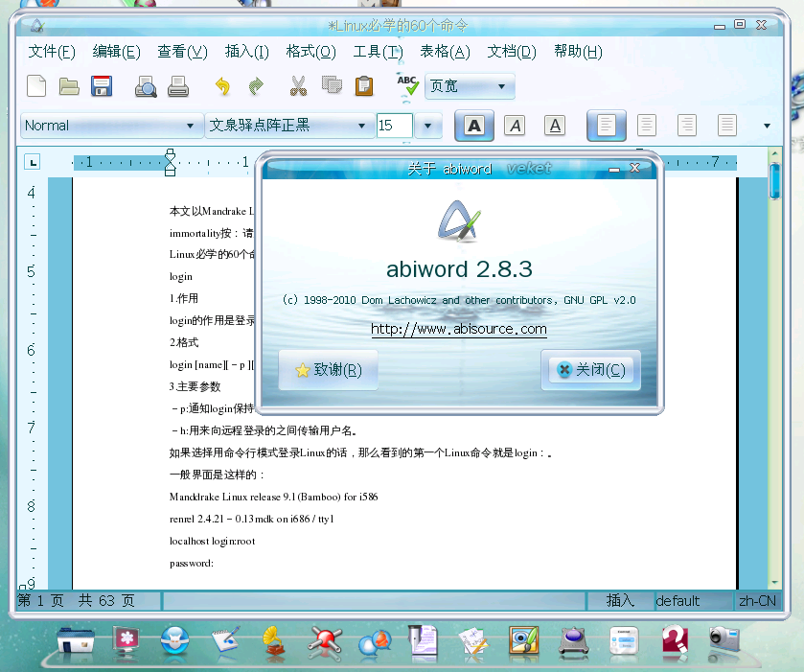This screenshot has width=804, height=672.
Task: Click the 插入 insert mode status field
Action: coord(620,601)
